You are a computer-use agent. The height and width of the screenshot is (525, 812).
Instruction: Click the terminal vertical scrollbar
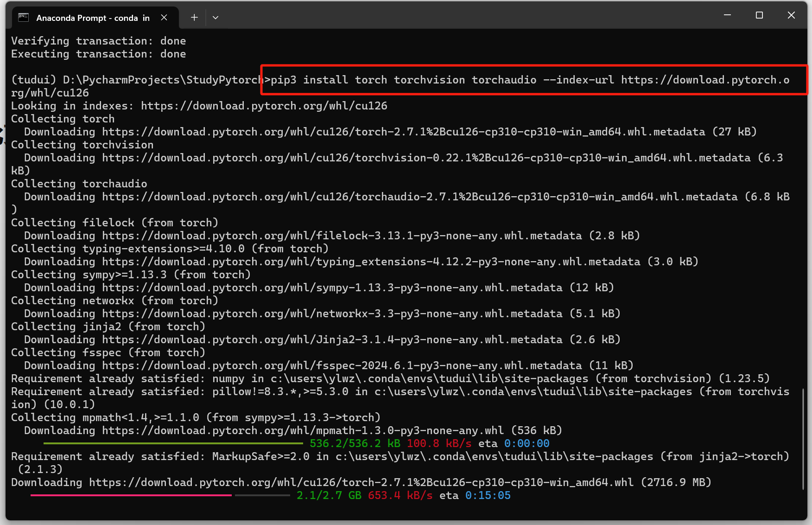tap(803, 439)
